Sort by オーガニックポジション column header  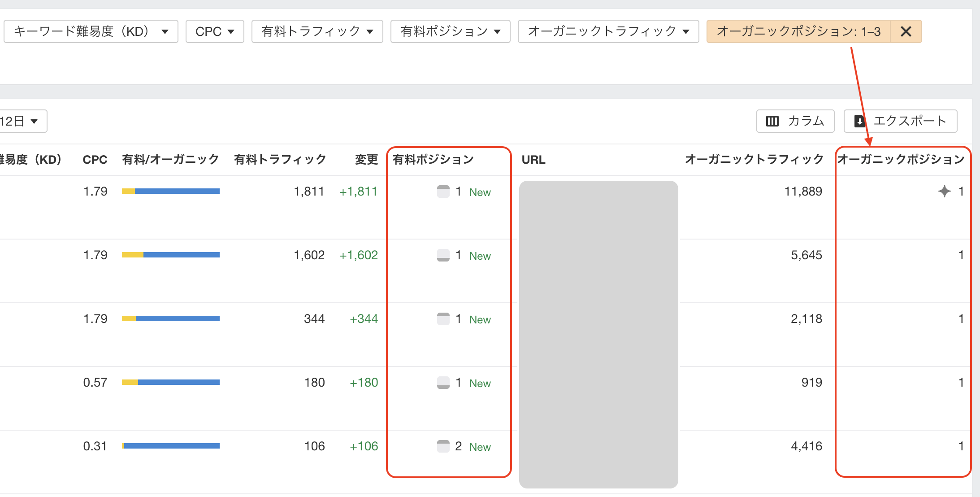click(x=900, y=159)
